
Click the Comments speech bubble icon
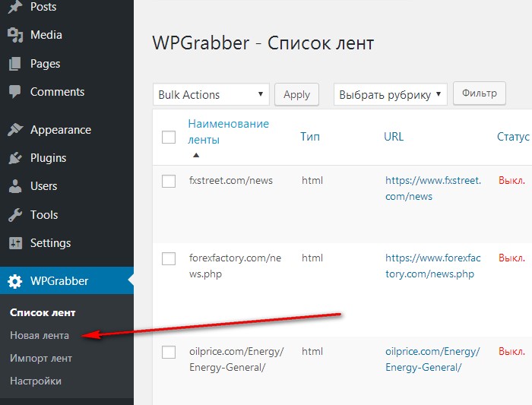coord(14,92)
